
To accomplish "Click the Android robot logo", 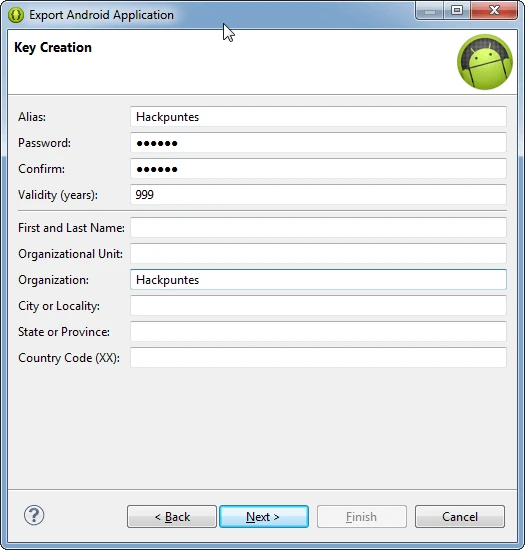I will click(x=485, y=62).
